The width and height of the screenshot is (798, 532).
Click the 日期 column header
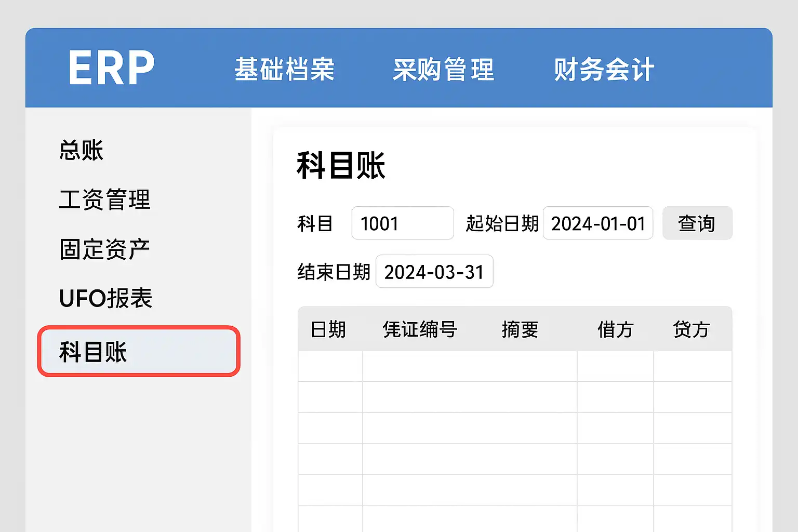click(x=328, y=329)
